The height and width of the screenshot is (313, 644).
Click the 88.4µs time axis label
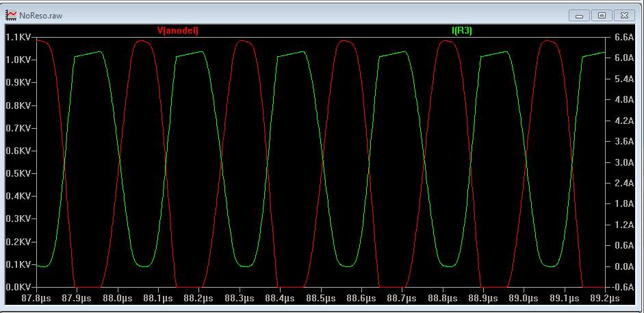[281, 298]
